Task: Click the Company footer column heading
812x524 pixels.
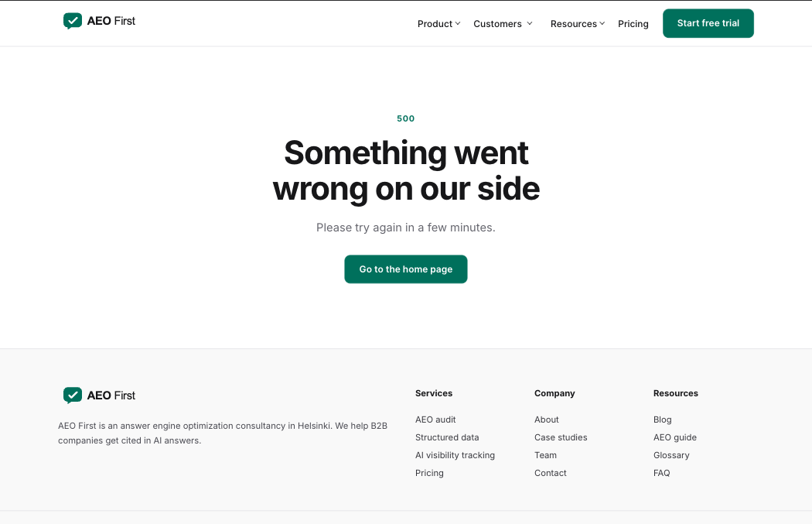Action: (x=554, y=393)
